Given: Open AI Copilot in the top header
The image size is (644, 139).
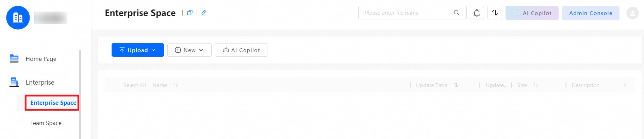Looking at the screenshot, I should click(x=532, y=13).
